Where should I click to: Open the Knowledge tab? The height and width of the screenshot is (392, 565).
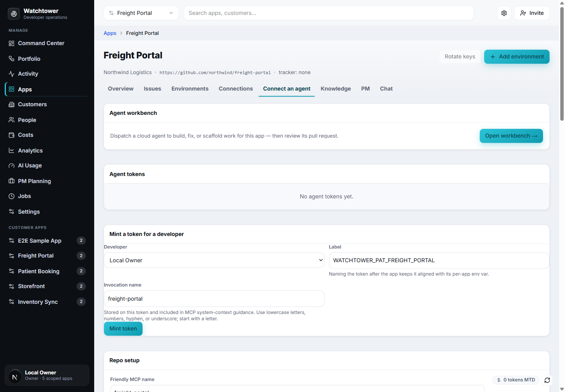(336, 89)
